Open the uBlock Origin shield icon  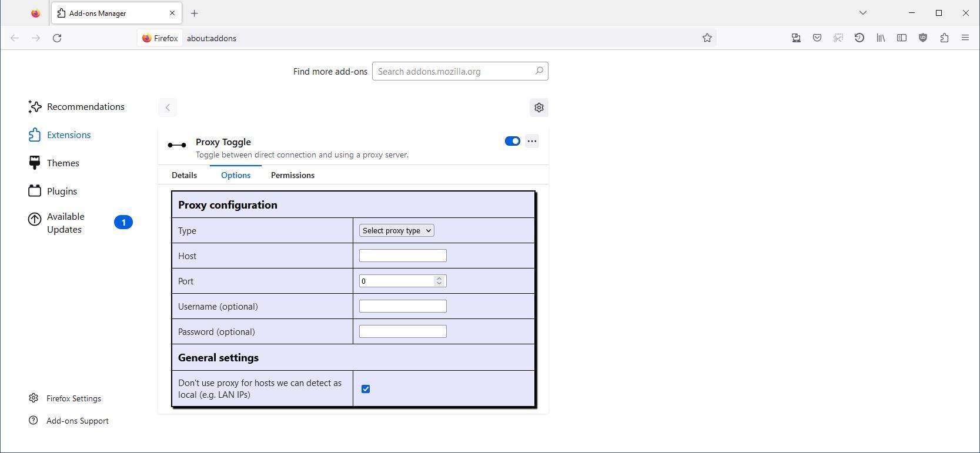tap(923, 38)
